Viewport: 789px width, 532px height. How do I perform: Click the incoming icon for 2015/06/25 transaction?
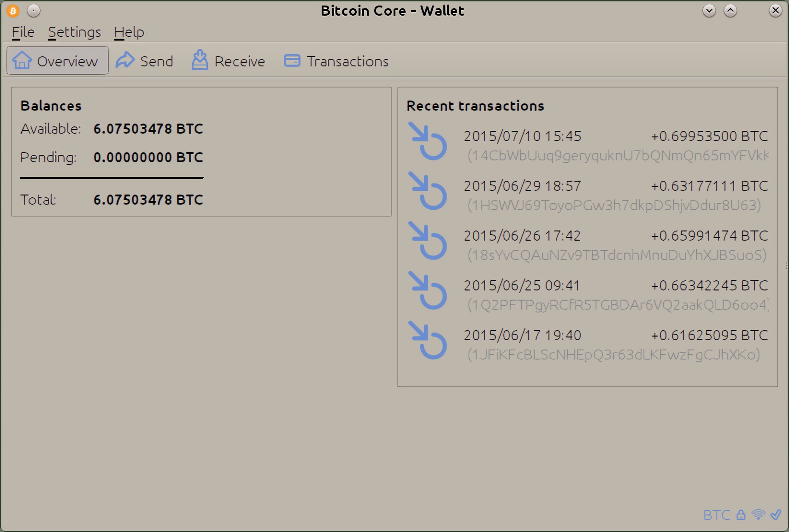pos(428,291)
